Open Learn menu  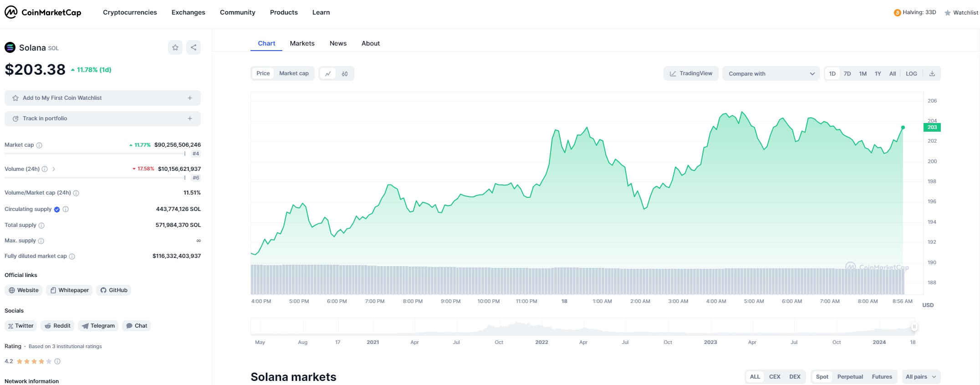[321, 12]
